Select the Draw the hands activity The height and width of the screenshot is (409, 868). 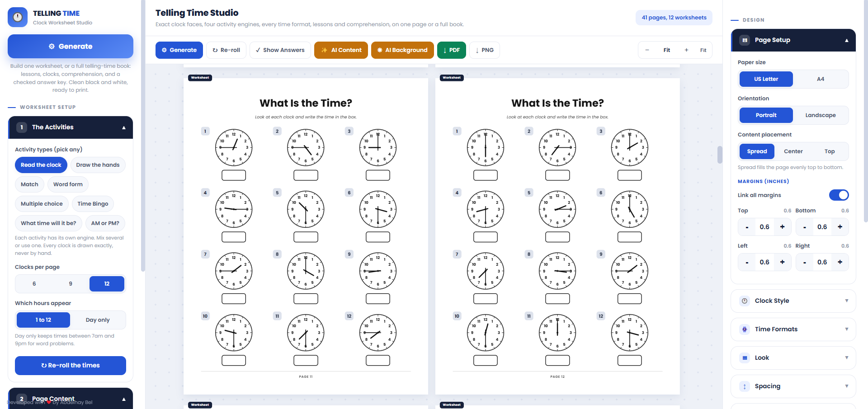tap(98, 165)
